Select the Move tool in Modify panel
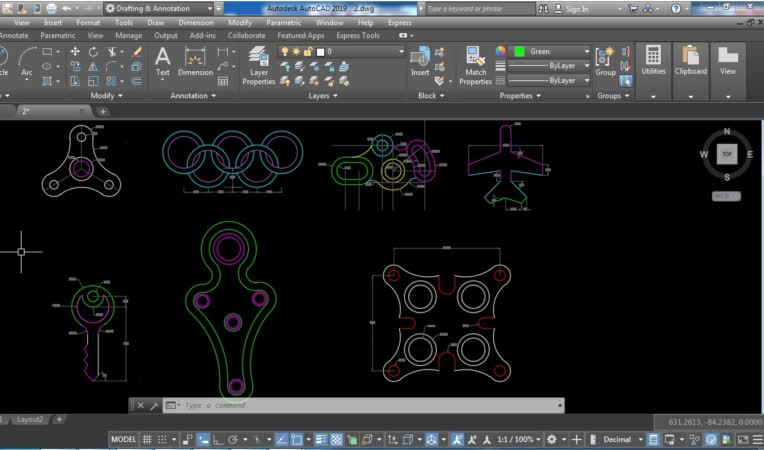Screen dimensions: 764x450 click(75, 51)
